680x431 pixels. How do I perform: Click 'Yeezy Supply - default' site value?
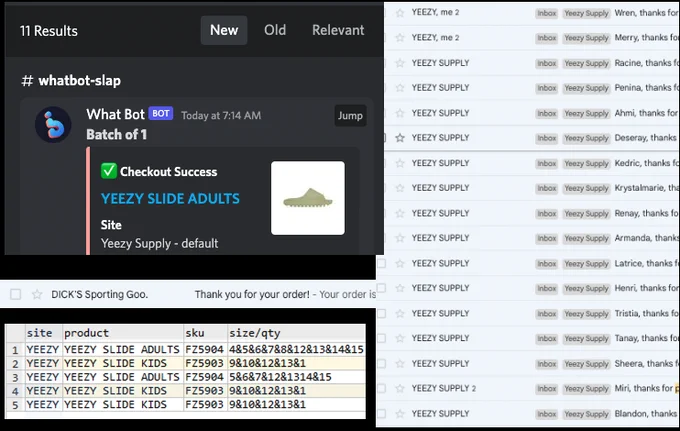[x=160, y=243]
